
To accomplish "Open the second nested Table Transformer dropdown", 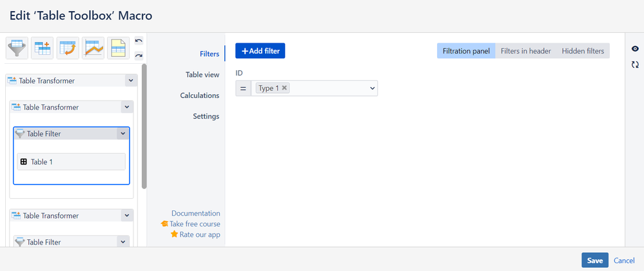I will 127,107.
